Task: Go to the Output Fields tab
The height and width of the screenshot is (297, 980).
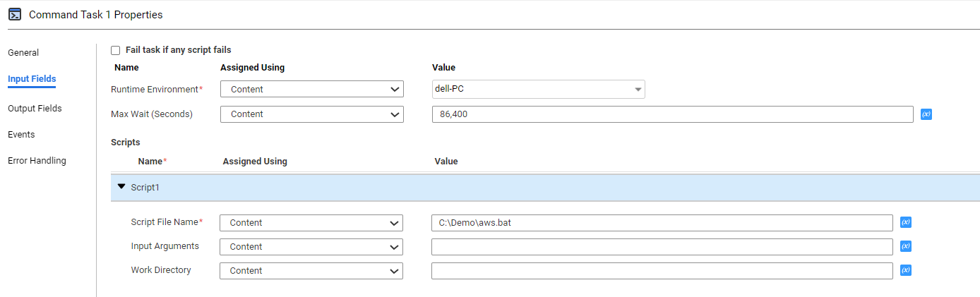Action: [35, 109]
